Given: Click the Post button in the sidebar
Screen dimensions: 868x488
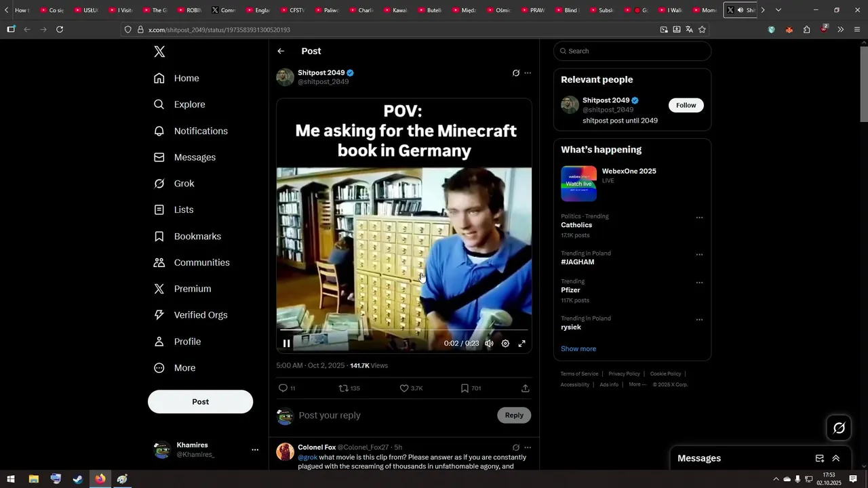Looking at the screenshot, I should click(x=201, y=402).
